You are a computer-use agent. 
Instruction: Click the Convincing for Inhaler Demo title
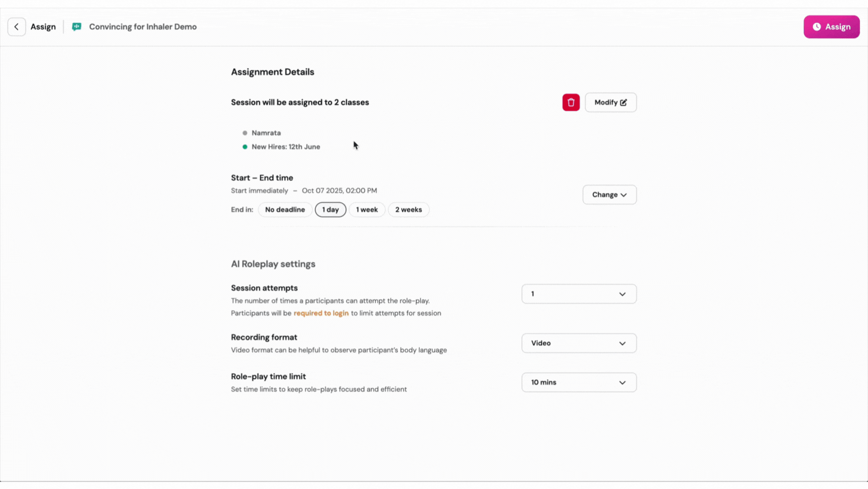tap(143, 27)
